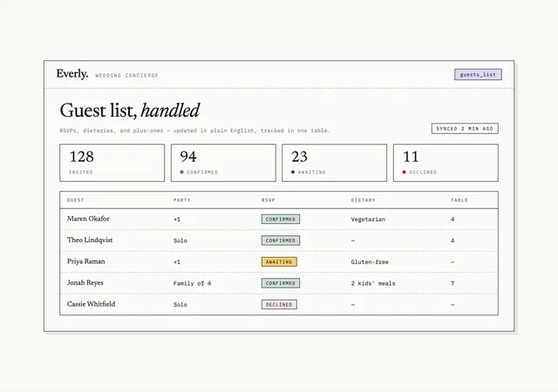Click Maren Okafor's +1 party cell
The image size is (558, 392).
click(177, 220)
